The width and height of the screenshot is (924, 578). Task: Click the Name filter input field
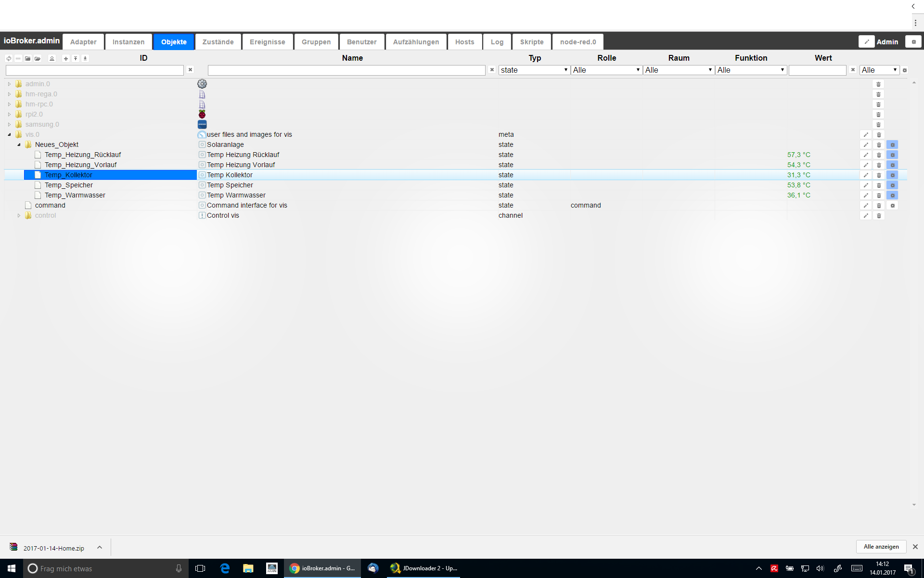pos(346,70)
